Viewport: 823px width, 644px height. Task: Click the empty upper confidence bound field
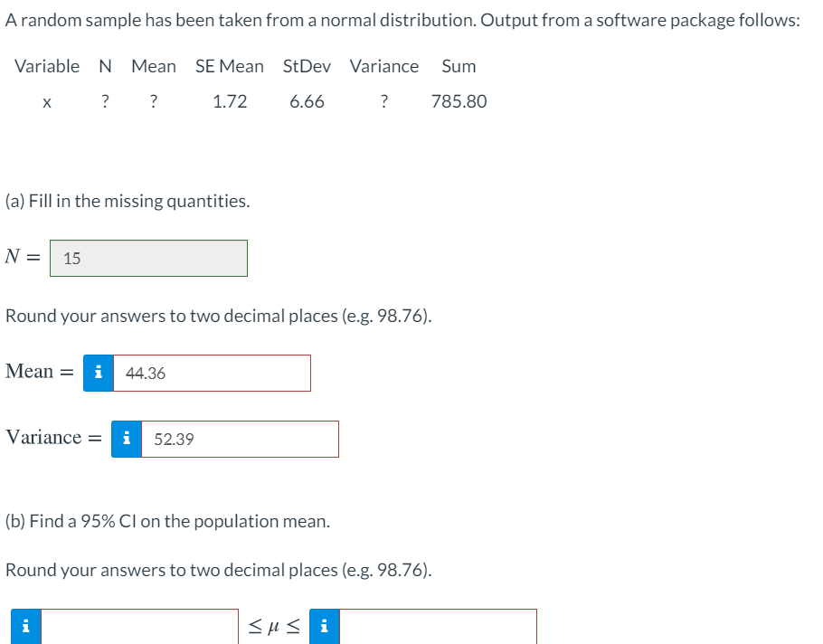point(439,626)
